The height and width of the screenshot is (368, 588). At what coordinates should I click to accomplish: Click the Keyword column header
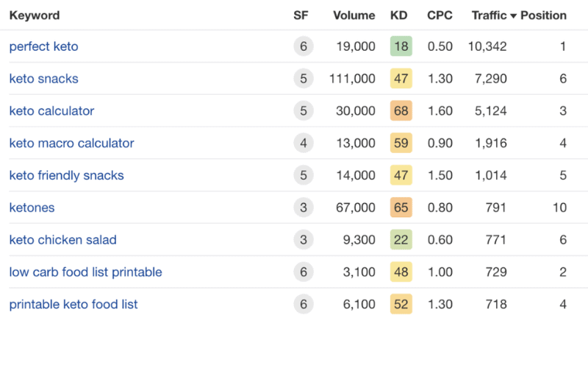click(35, 15)
